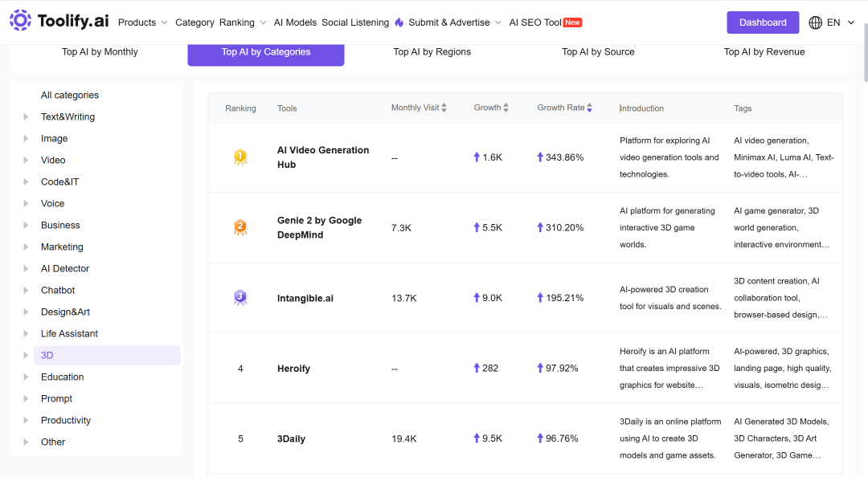This screenshot has width=868, height=477.
Task: Sort by Growth Rate arrows
Action: point(590,108)
